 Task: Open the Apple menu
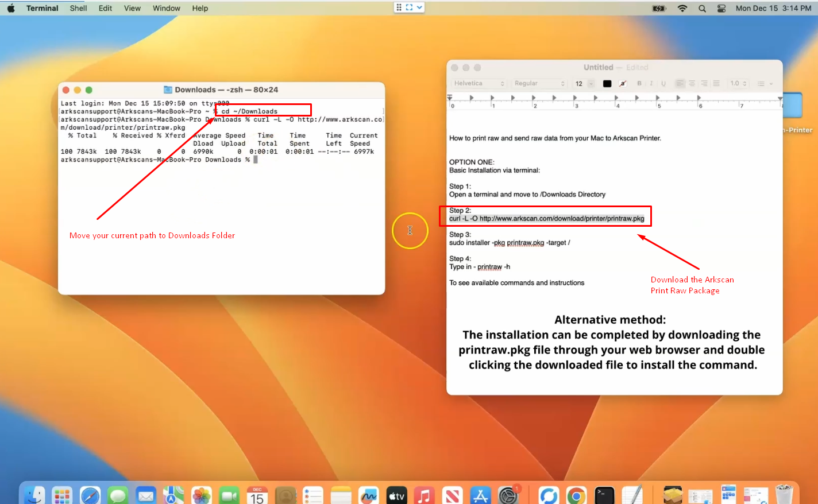[x=11, y=8]
